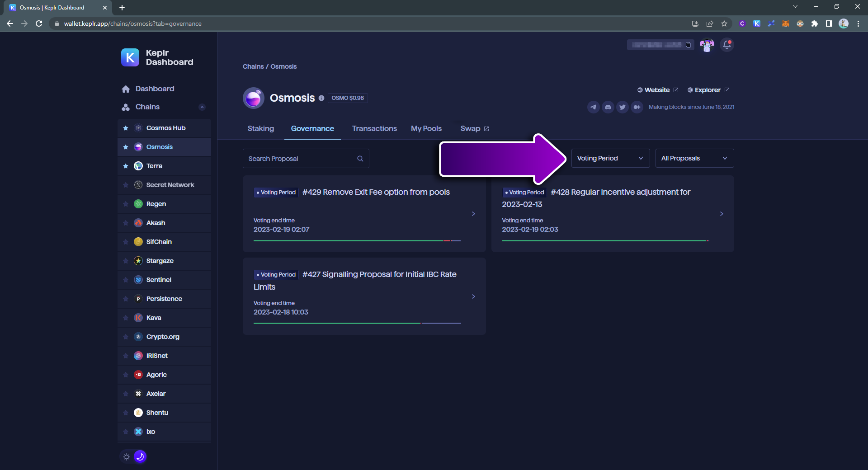
Task: Toggle the favorite star for SifChain
Action: point(126,242)
